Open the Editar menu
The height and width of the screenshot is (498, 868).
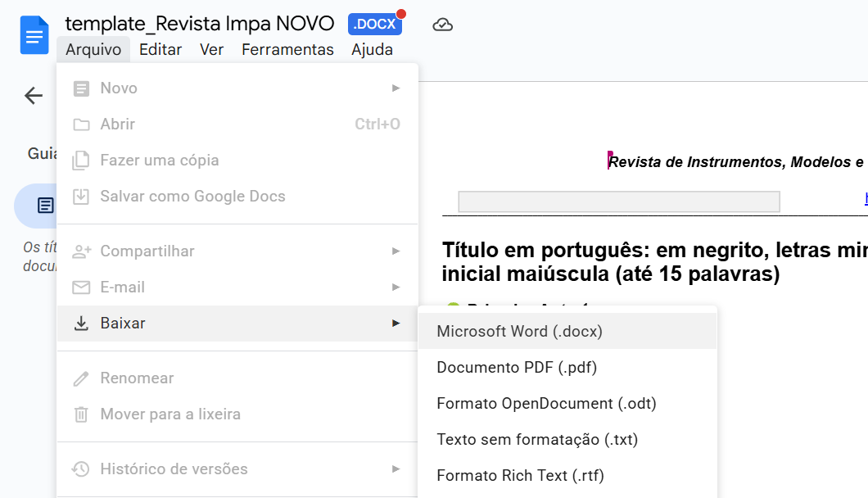(x=160, y=50)
